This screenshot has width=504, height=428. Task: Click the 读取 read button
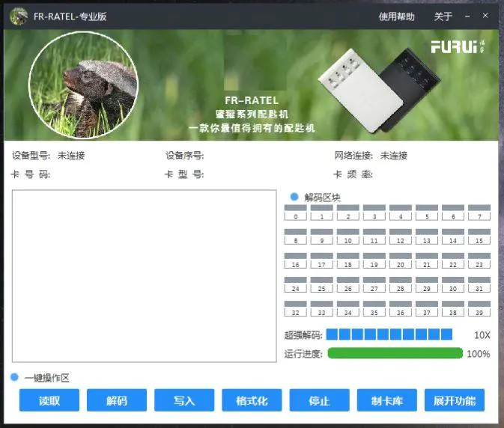coord(49,400)
